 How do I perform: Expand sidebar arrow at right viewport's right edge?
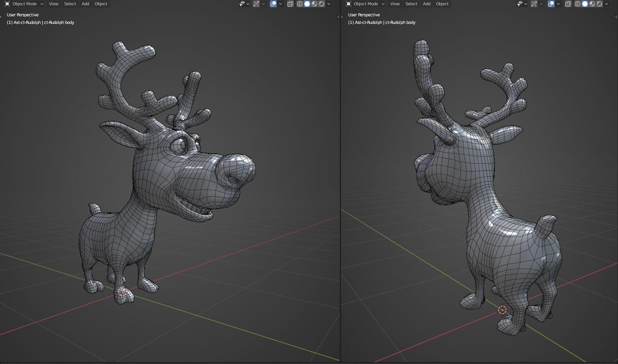(x=616, y=17)
